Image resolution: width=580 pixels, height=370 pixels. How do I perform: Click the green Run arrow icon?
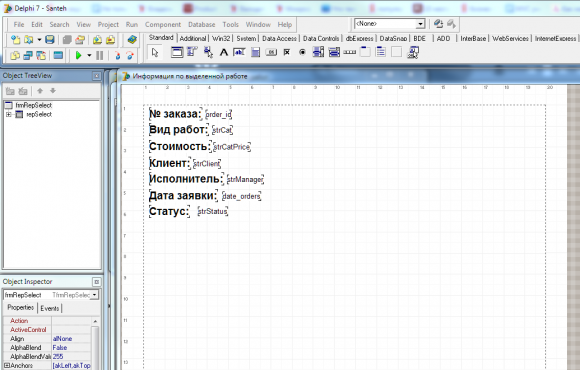[x=78, y=56]
